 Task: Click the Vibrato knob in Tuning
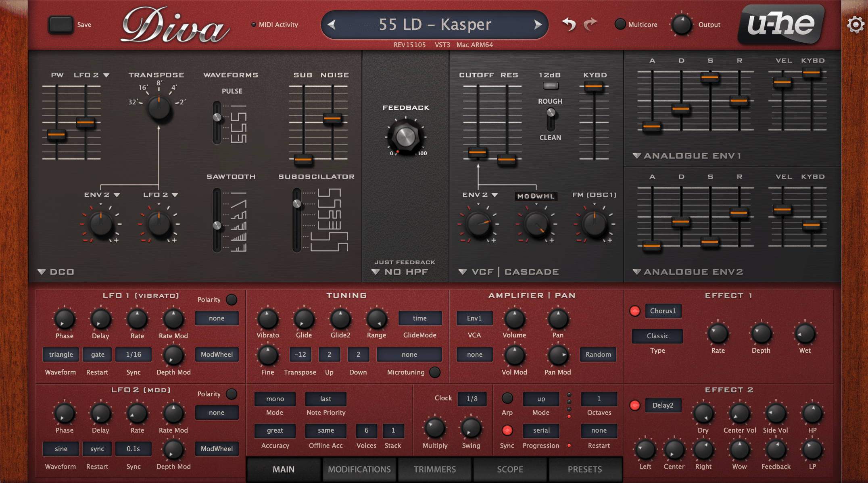pos(267,319)
